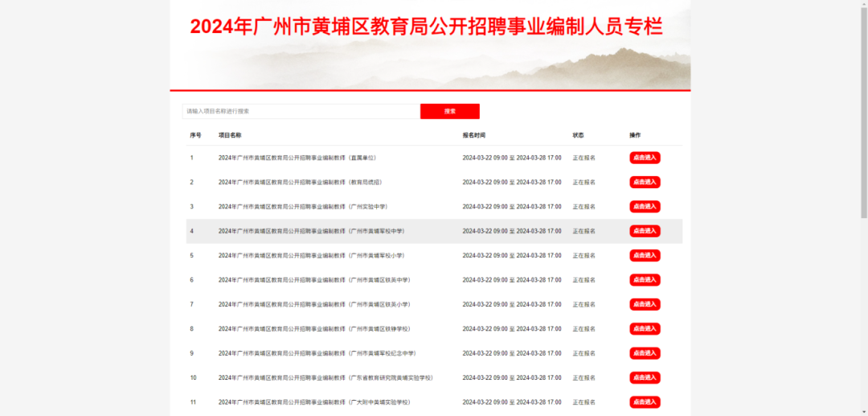
Task: Click the 报名时间 dates in row 11
Action: (x=512, y=402)
